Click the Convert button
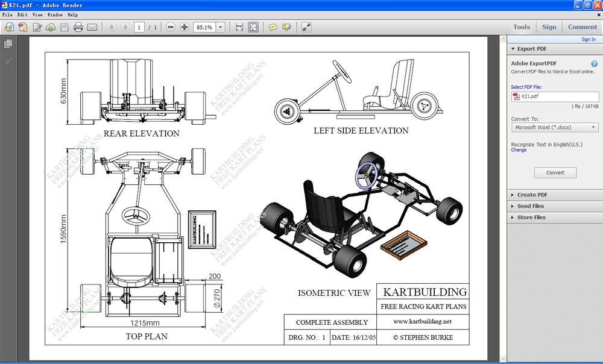 click(555, 172)
